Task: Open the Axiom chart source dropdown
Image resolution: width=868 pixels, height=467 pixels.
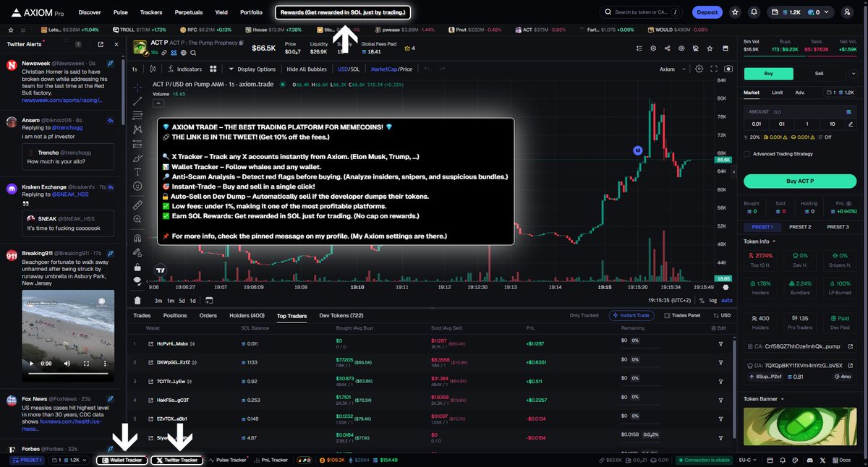Action: click(671, 69)
